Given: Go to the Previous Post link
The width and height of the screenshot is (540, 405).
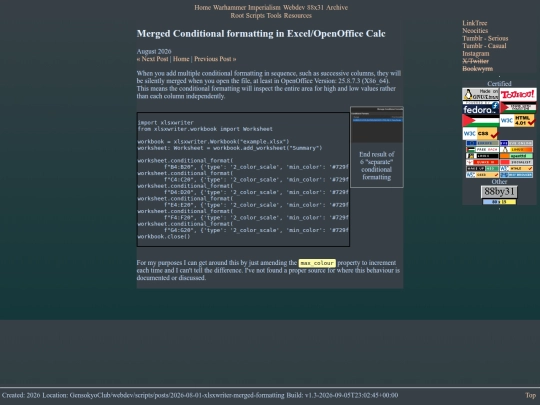Looking at the screenshot, I should pyautogui.click(x=215, y=59).
